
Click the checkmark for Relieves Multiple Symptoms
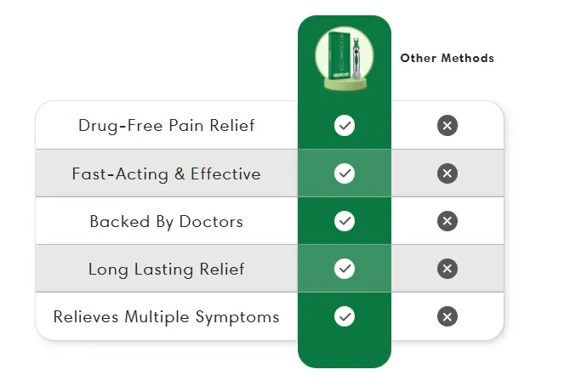point(345,316)
